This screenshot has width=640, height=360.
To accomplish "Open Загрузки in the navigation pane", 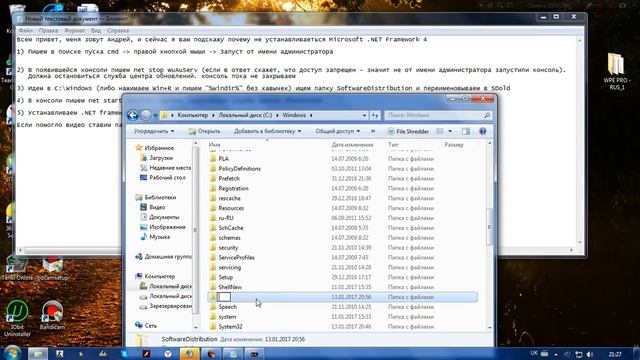I will (x=161, y=158).
